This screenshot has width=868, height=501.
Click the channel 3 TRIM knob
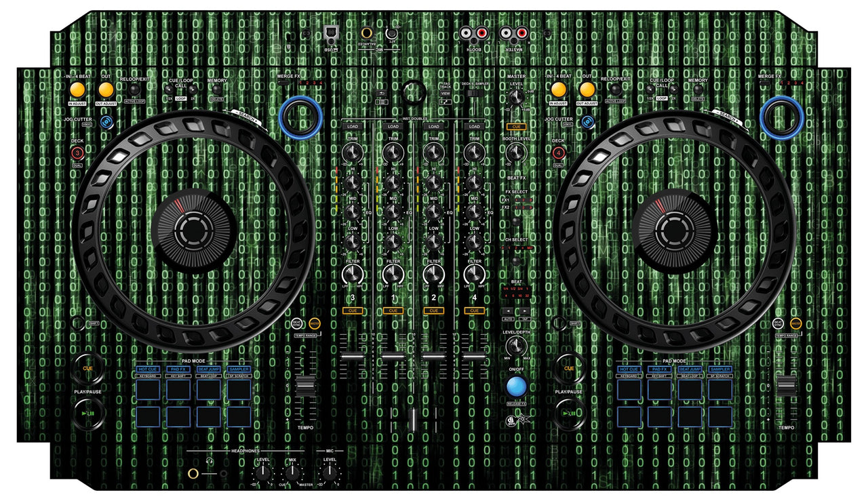coord(353,153)
